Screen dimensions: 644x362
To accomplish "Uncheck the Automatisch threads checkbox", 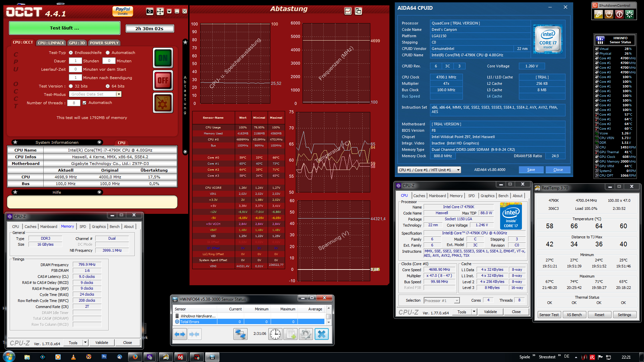I will pyautogui.click(x=85, y=103).
